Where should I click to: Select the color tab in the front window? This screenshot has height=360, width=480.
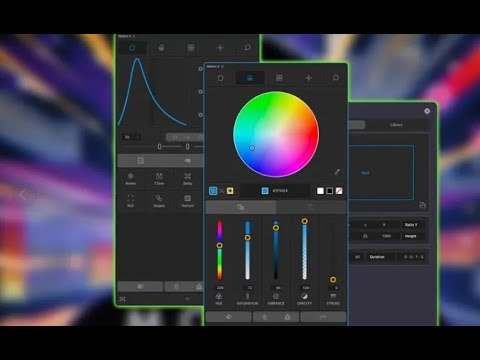[x=250, y=78]
